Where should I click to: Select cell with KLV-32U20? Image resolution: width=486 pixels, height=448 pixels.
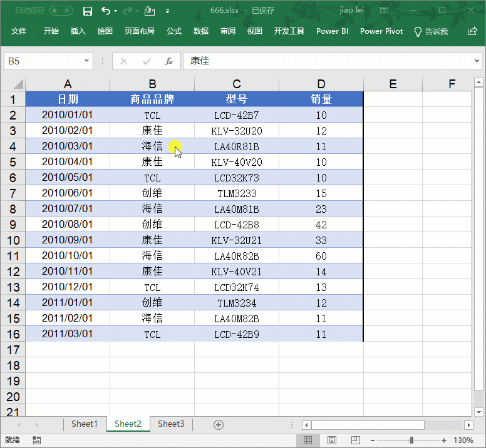coord(237,131)
